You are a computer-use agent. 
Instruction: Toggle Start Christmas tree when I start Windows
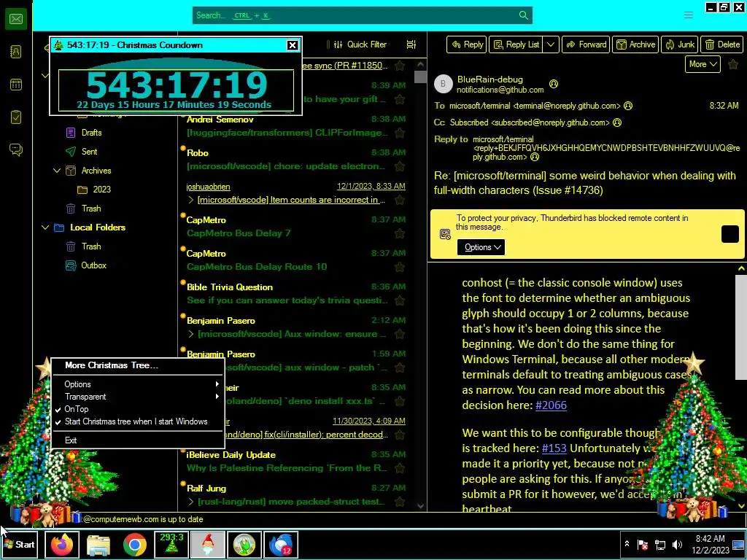click(x=137, y=421)
